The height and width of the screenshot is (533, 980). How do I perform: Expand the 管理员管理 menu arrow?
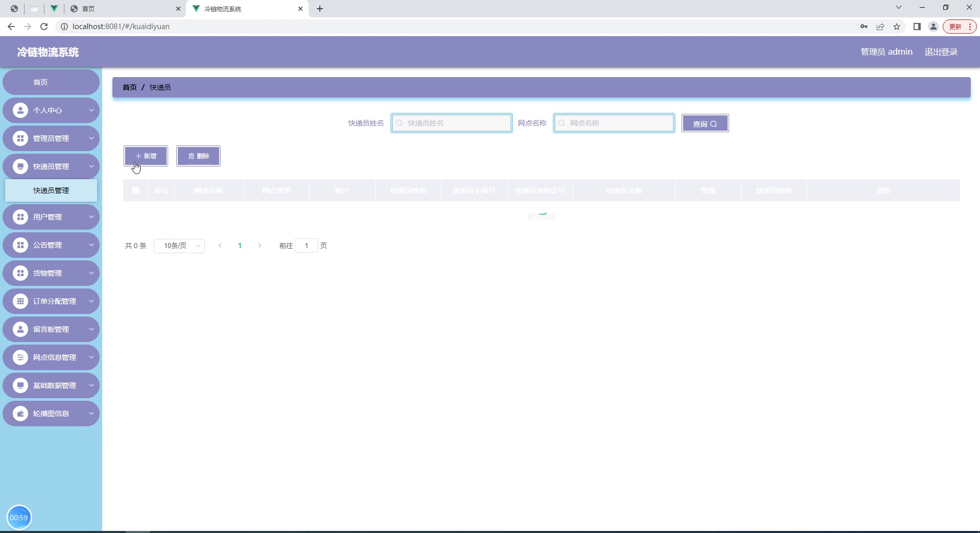[x=91, y=138]
